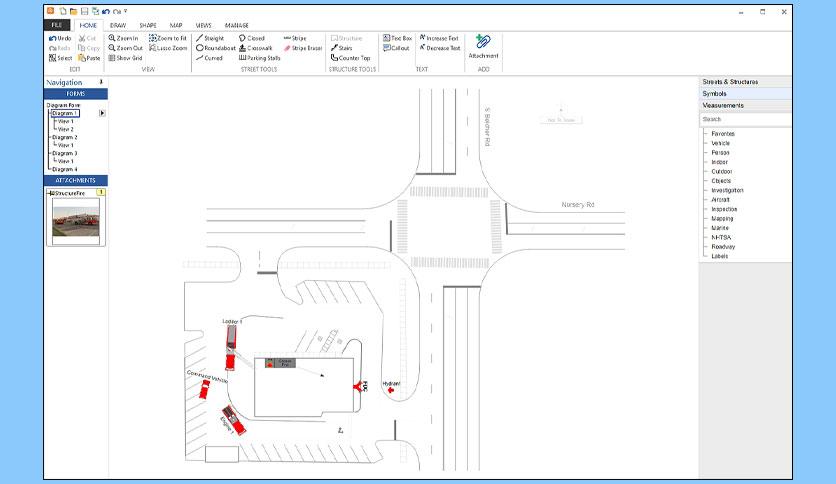
Task: Switch to the MANAGE tab
Action: pyautogui.click(x=236, y=25)
